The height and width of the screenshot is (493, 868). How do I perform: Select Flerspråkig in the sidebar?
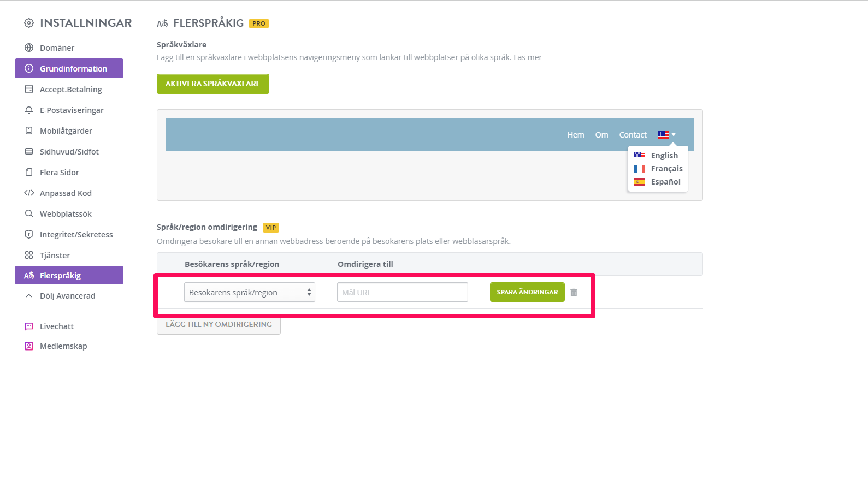69,275
